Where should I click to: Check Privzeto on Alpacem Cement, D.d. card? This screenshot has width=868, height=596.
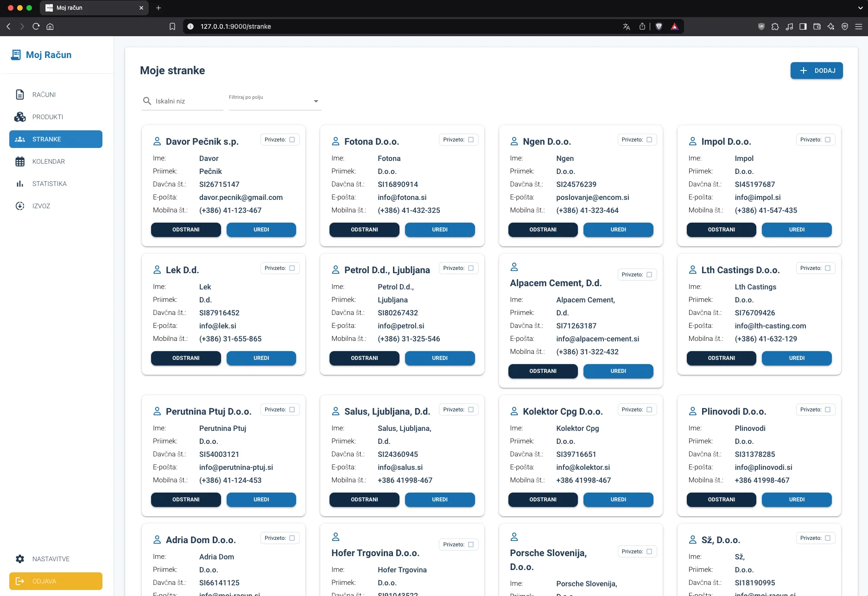tap(649, 275)
